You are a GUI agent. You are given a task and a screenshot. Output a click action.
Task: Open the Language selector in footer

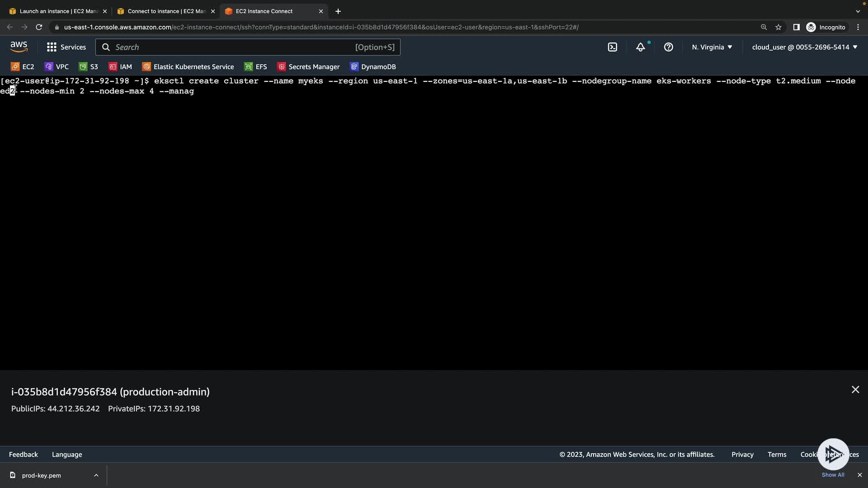pos(67,455)
